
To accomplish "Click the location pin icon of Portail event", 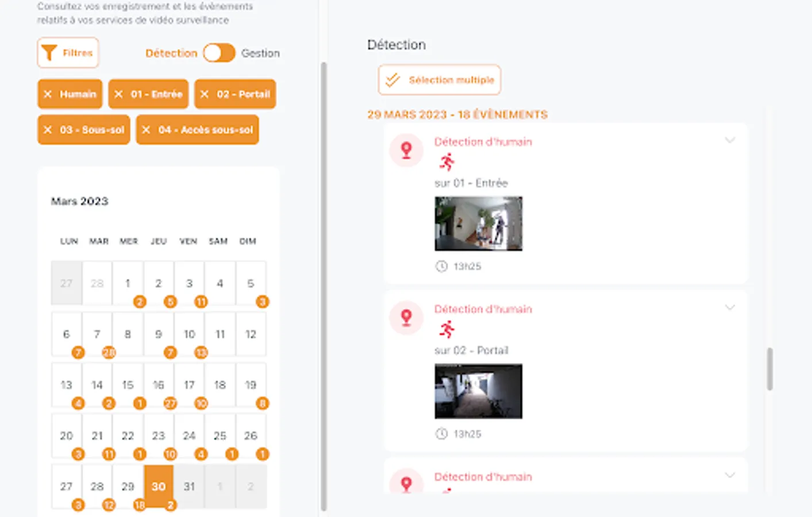I will pos(406,318).
